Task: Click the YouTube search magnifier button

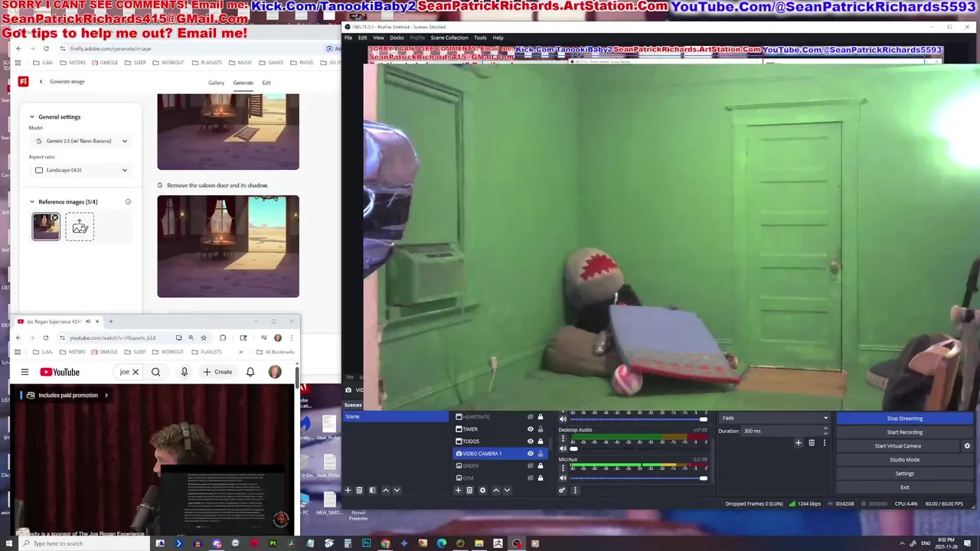Action: point(155,372)
